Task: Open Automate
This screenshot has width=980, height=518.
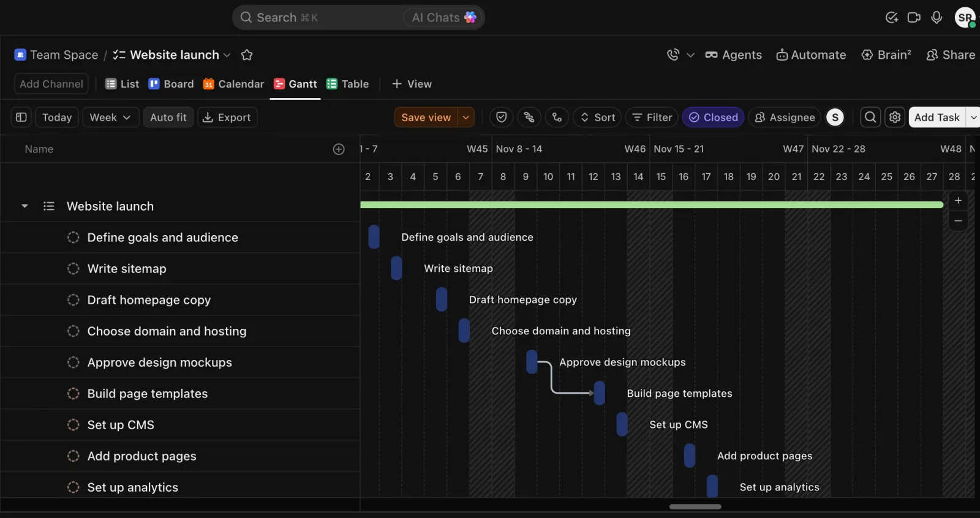Action: coord(811,55)
